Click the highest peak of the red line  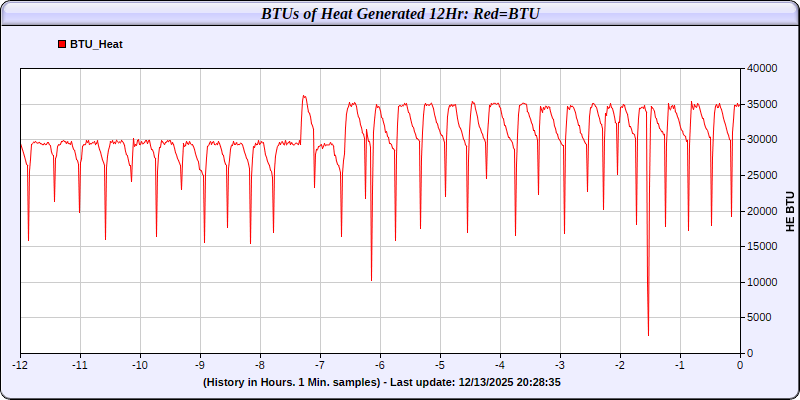303,96
